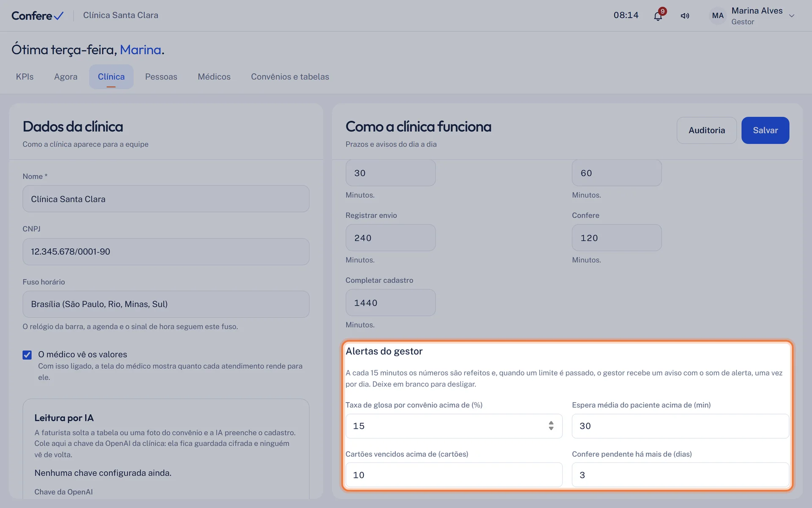812x508 pixels.
Task: Click the clinic name 'Clínica Santa Clara' in header
Action: pyautogui.click(x=121, y=15)
